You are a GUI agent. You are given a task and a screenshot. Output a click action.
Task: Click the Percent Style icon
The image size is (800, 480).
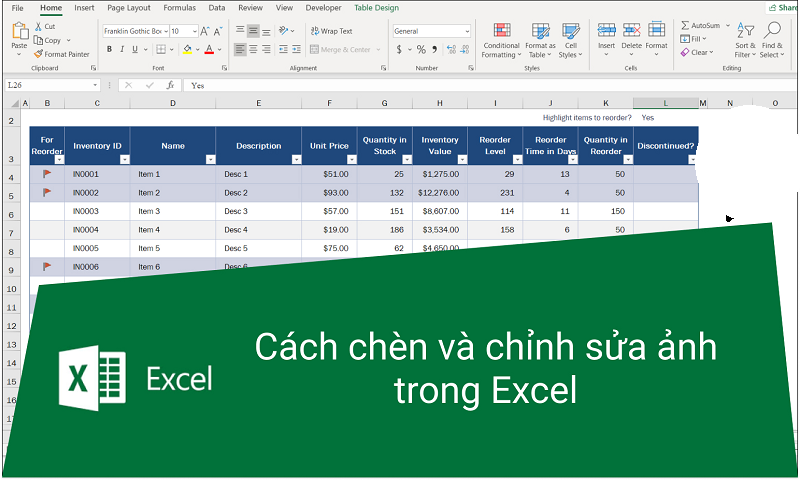pyautogui.click(x=421, y=49)
